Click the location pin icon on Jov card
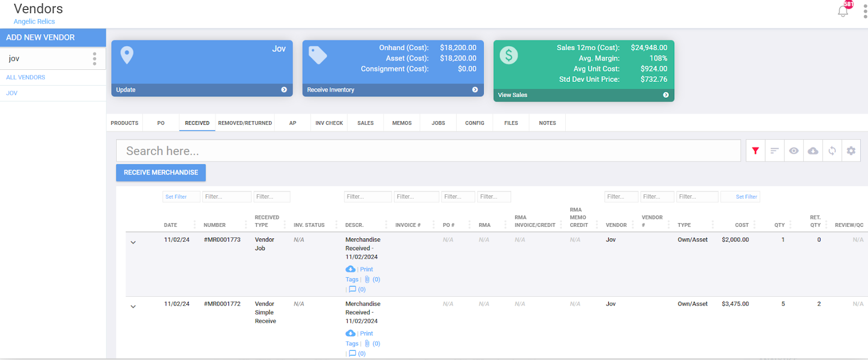 (127, 55)
